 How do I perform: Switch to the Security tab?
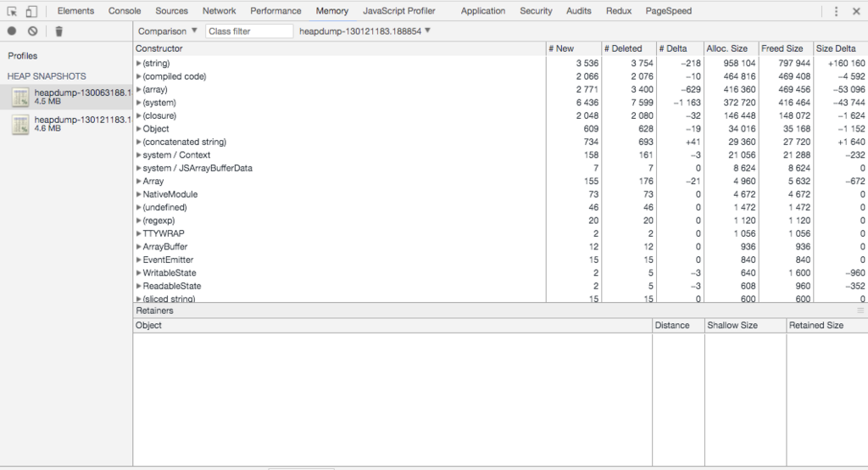point(536,10)
